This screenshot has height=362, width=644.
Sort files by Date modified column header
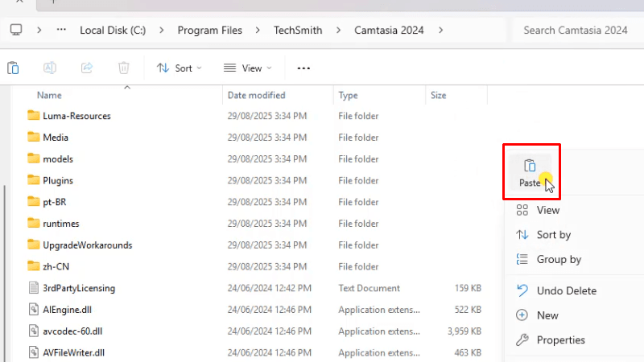point(256,95)
